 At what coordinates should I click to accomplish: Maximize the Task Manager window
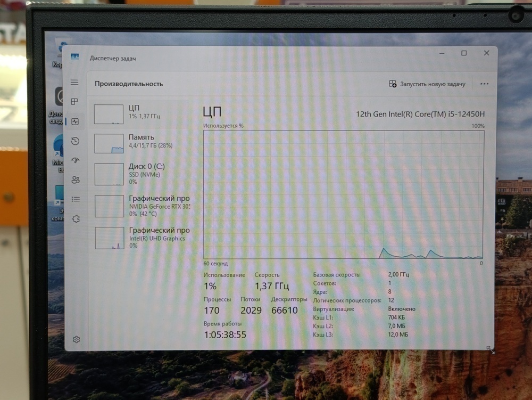click(464, 53)
